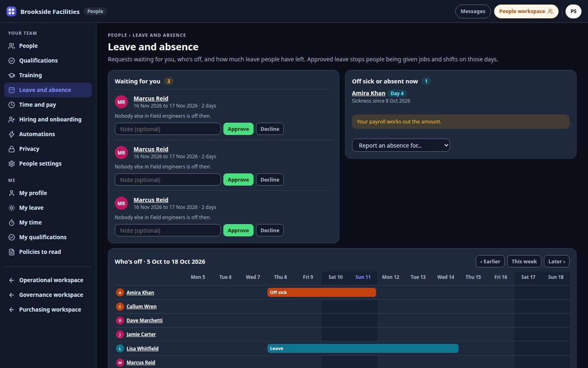Jump to This week in calendar

coord(524,261)
